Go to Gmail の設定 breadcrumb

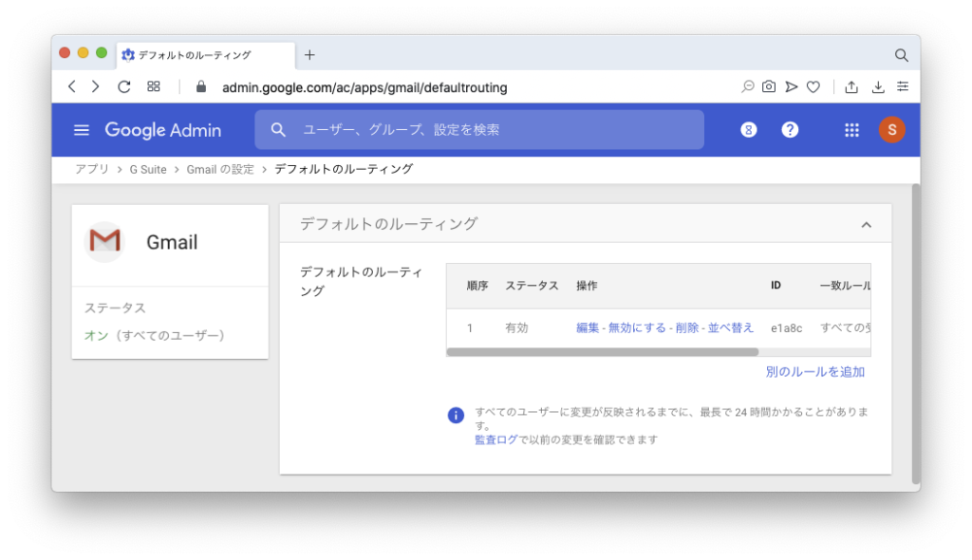coord(220,169)
